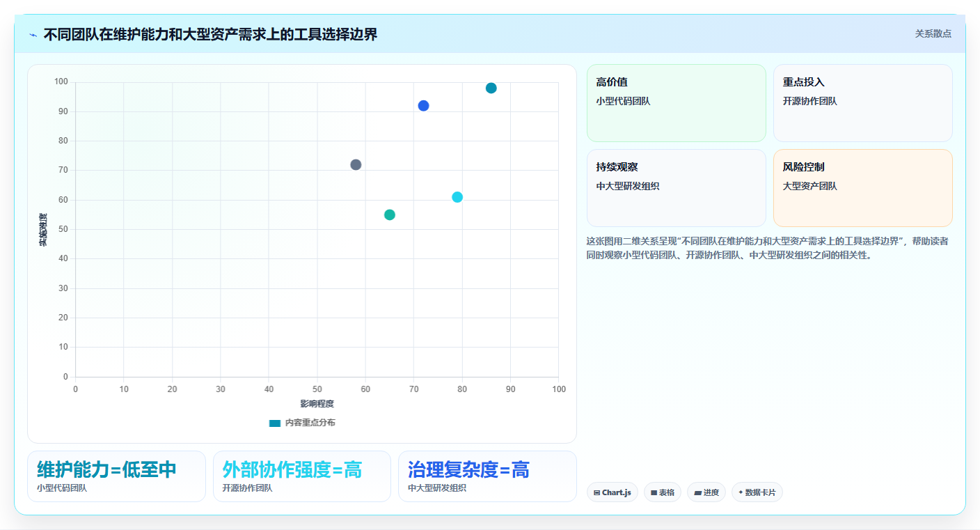
Task: Select the 维护能力=低至中 metric card
Action: (x=116, y=476)
